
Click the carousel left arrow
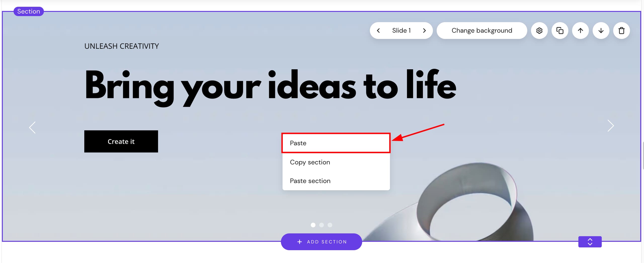tap(32, 127)
